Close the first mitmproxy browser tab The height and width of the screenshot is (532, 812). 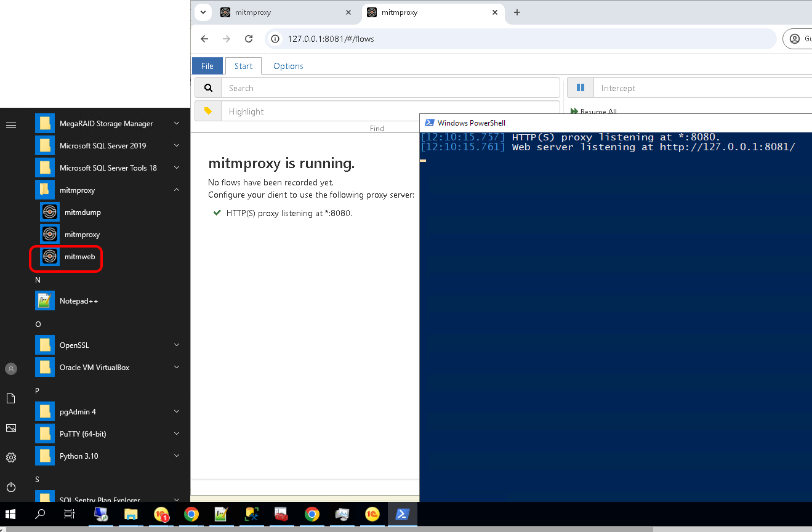tap(348, 12)
